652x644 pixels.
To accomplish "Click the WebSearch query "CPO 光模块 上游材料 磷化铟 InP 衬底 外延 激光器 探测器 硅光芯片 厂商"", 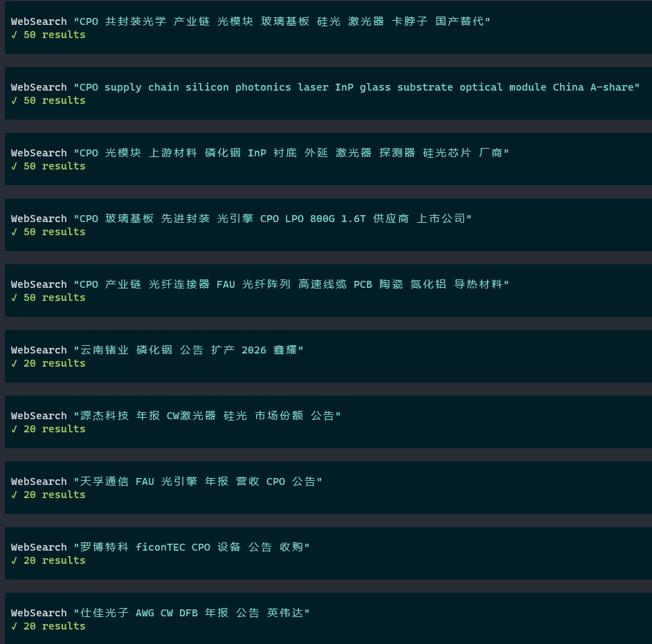I will coord(291,153).
